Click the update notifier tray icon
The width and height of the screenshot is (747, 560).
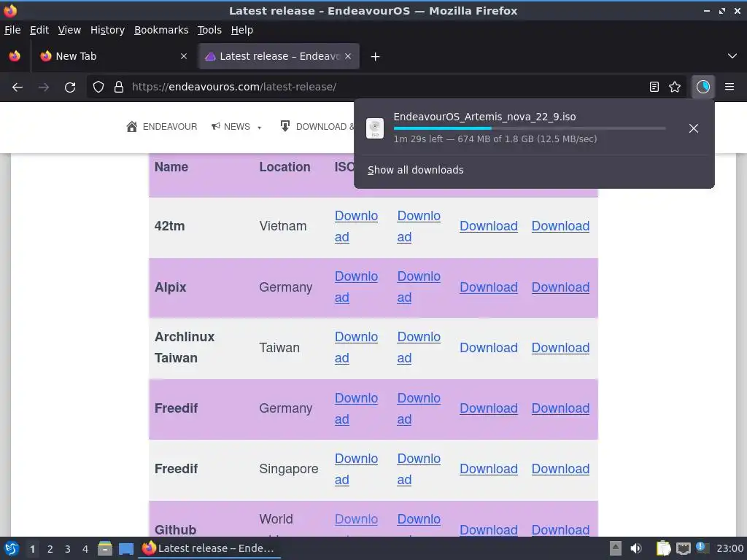click(x=702, y=548)
